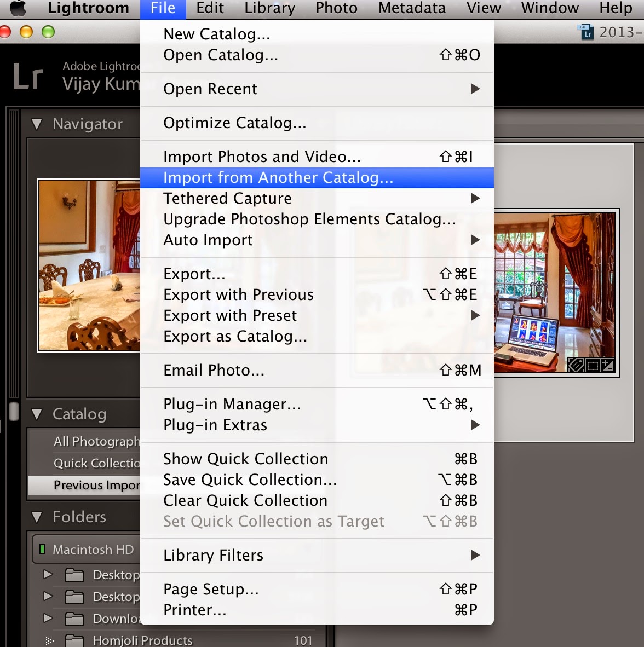The height and width of the screenshot is (647, 644).
Task: Open the Lightroom application menu
Action: (x=88, y=8)
